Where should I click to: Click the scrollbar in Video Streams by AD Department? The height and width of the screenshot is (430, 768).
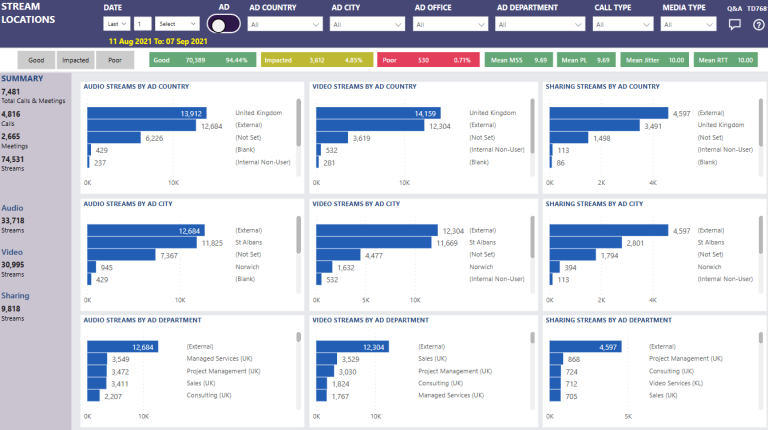(x=532, y=337)
